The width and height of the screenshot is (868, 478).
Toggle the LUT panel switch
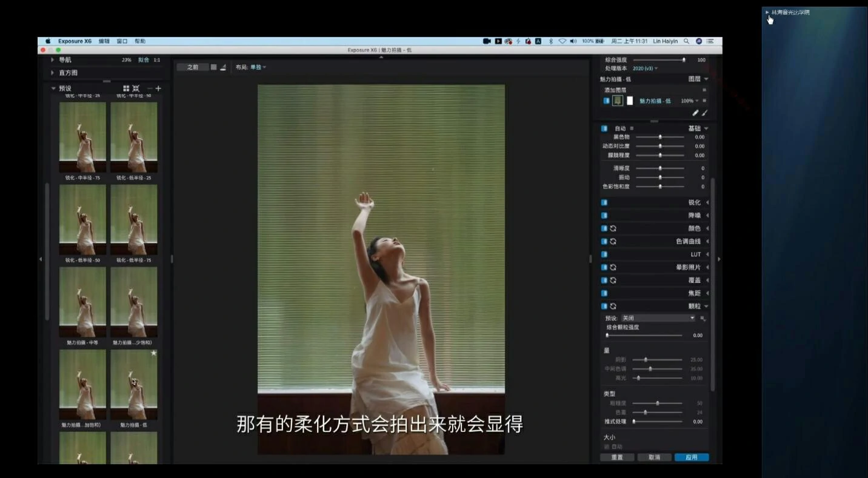point(604,254)
